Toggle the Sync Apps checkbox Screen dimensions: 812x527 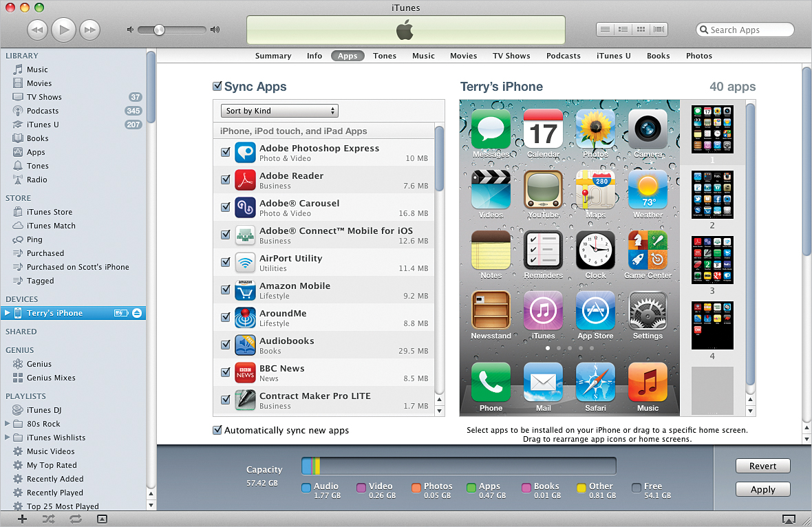(218, 87)
